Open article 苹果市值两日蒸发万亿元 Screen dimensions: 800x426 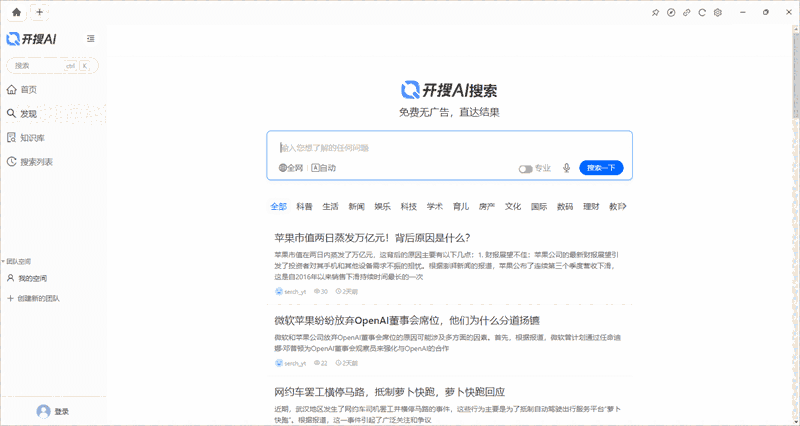(x=372, y=238)
